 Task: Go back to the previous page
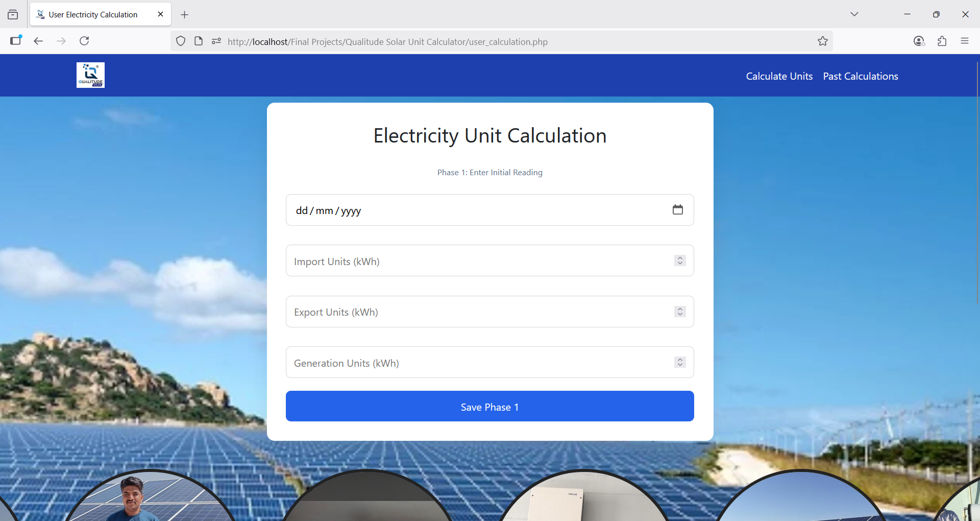[x=38, y=41]
